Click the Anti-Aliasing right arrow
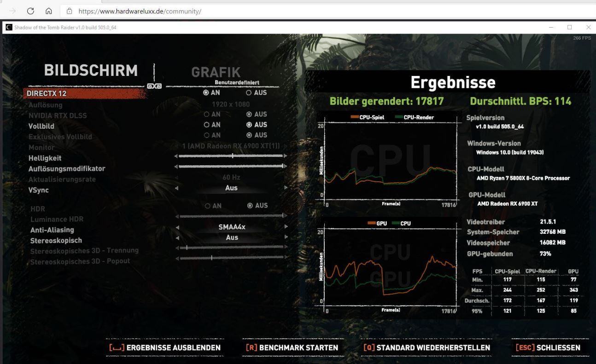 point(286,226)
